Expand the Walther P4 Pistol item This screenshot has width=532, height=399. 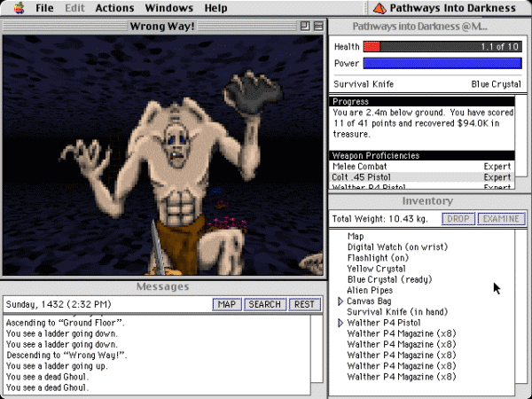click(340, 324)
